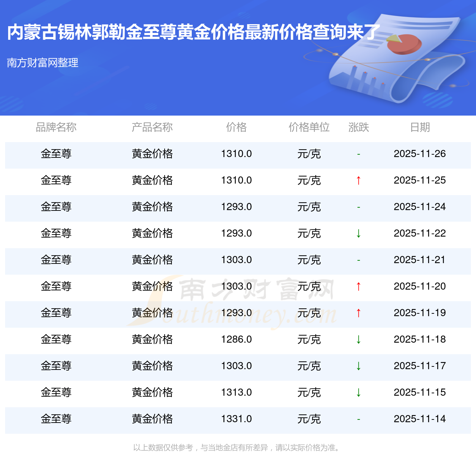This screenshot has width=476, height=463.
Task: Click the 1331.0 price value
Action: tap(236, 419)
